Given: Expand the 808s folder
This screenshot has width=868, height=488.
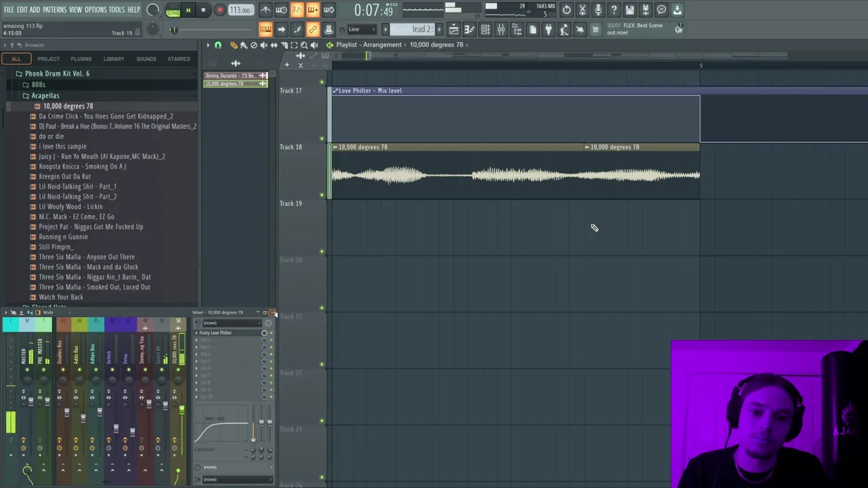Looking at the screenshot, I should point(38,85).
